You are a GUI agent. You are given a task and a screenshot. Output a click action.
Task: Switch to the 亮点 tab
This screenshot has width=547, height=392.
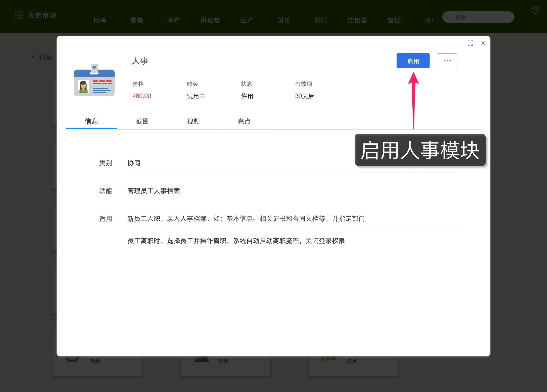click(x=244, y=121)
